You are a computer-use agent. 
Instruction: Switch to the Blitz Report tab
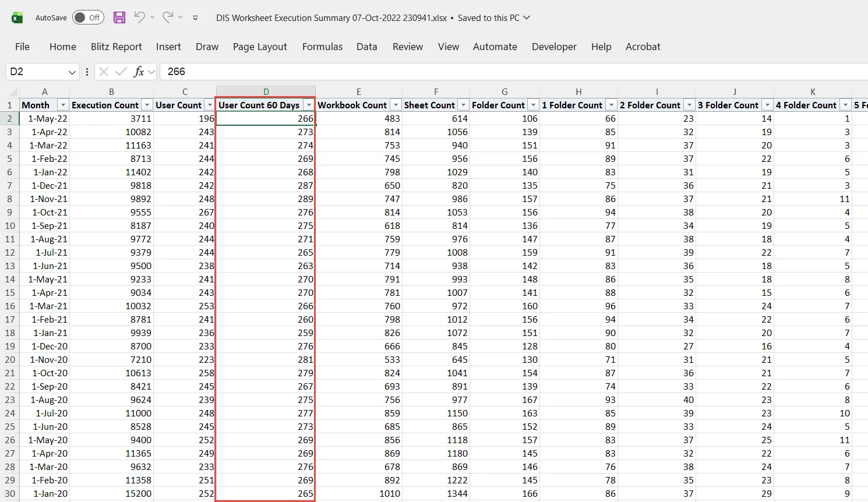point(117,47)
